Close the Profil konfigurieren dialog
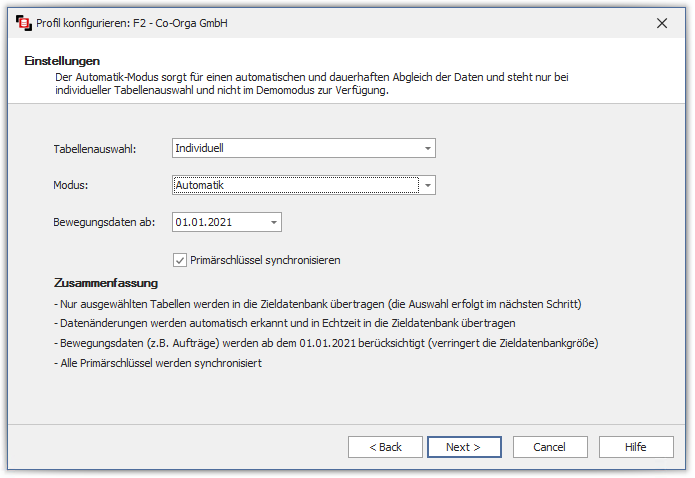The image size is (695, 478). [x=661, y=22]
